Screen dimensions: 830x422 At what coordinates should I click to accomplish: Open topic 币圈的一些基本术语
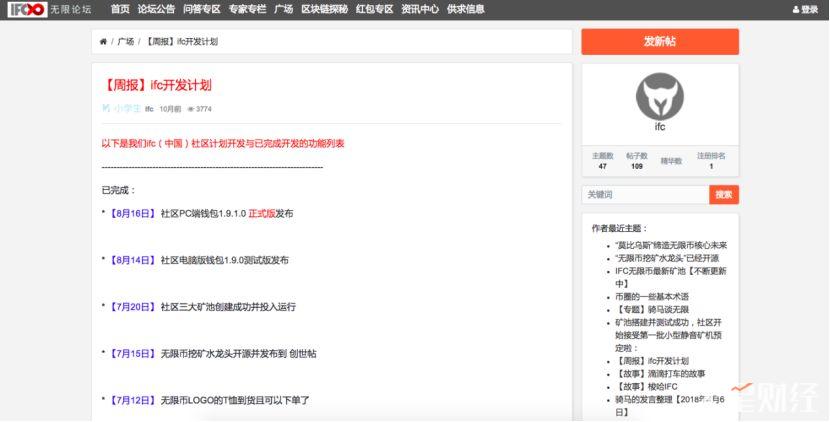[652, 297]
